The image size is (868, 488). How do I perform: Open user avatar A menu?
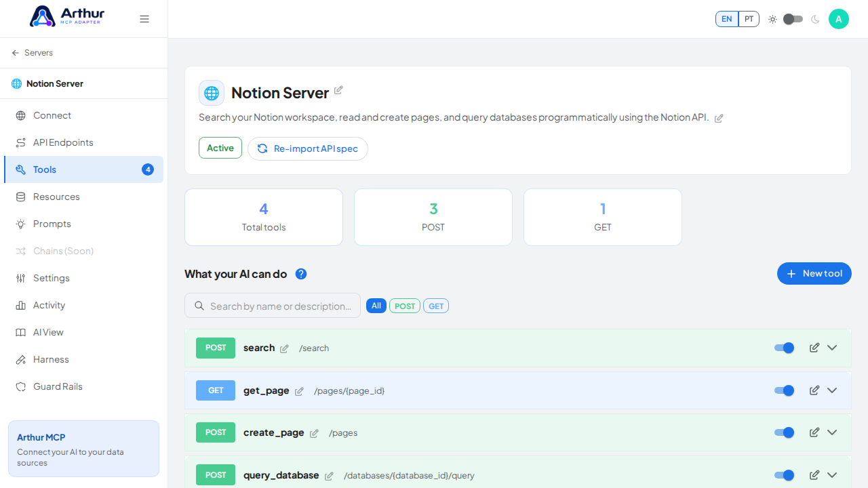pos(839,19)
